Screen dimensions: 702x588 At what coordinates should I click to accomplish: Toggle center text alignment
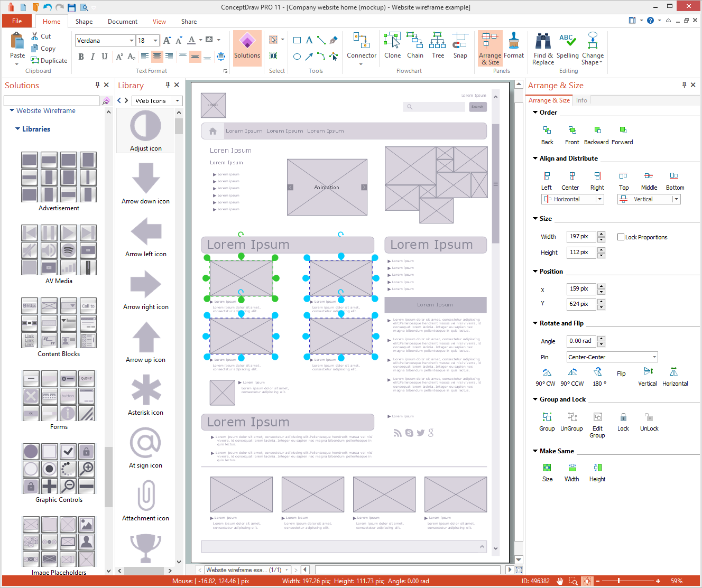pos(157,57)
